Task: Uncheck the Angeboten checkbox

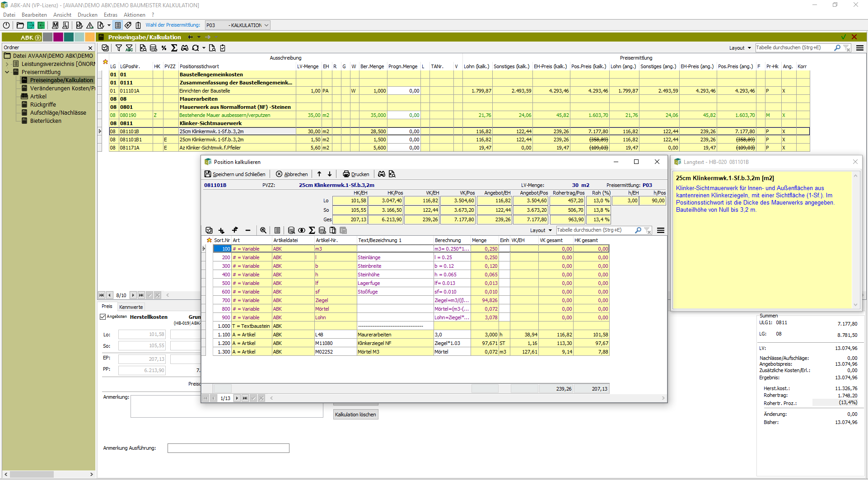Action: 103,317
